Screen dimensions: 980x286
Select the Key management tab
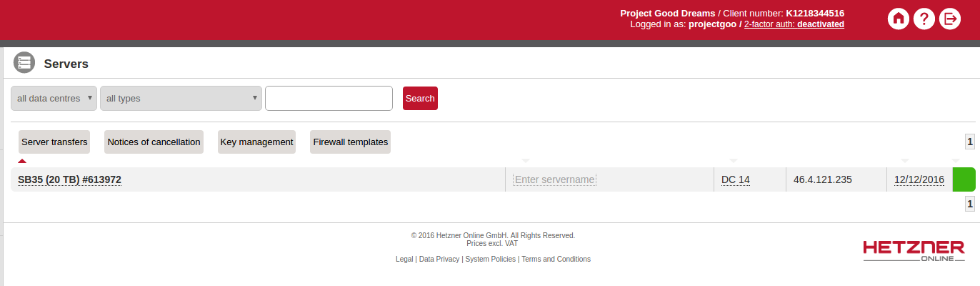pos(256,142)
